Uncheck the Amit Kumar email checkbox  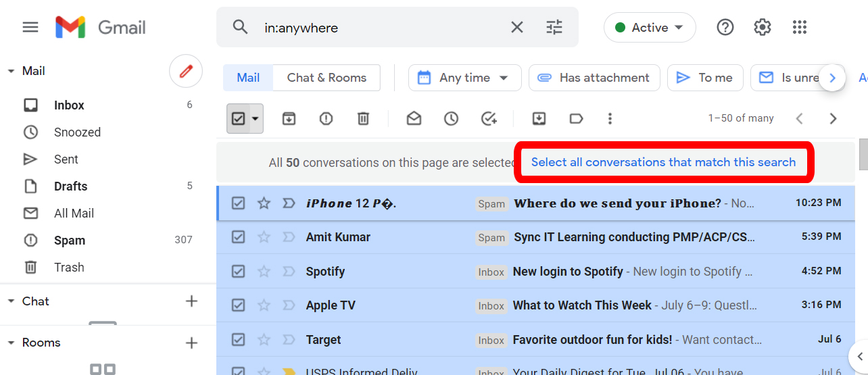point(238,237)
